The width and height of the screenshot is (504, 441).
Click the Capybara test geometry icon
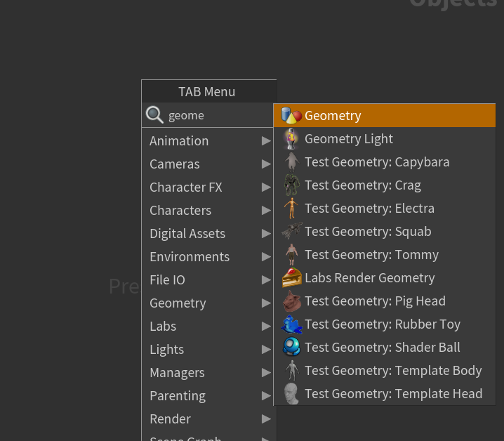pyautogui.click(x=291, y=162)
